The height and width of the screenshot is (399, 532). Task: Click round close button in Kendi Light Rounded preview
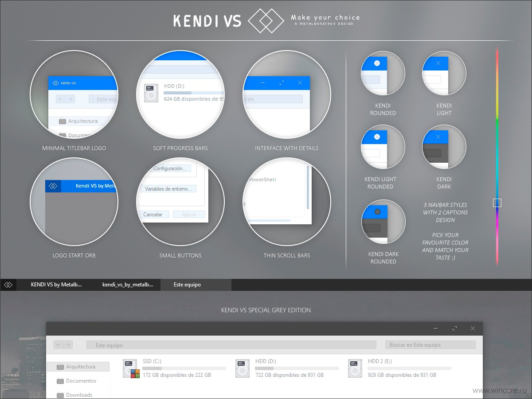[x=377, y=137]
